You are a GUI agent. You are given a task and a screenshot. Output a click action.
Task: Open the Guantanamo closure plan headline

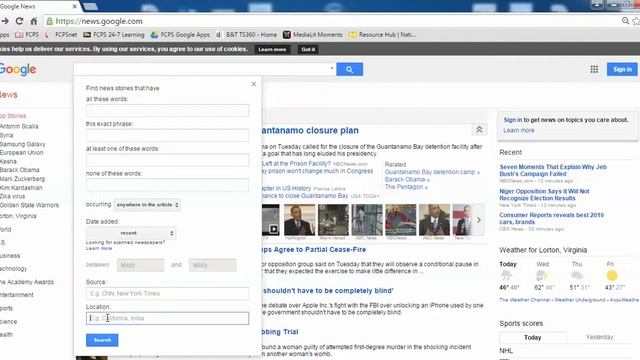pos(310,130)
